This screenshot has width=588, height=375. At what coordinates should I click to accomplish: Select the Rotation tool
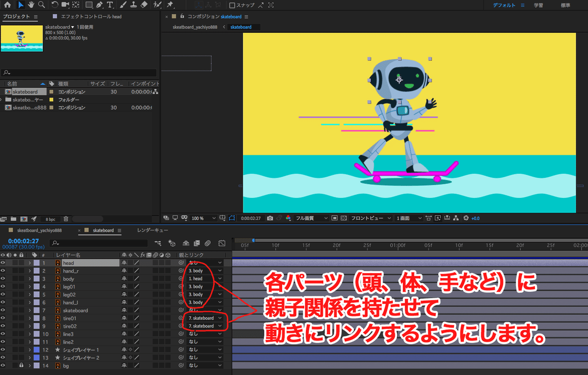pos(55,6)
